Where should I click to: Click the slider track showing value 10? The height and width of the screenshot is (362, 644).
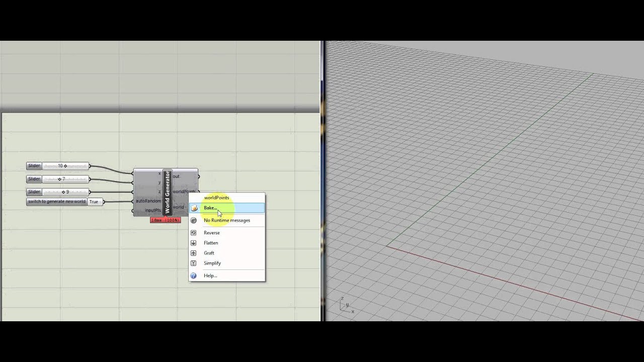(65, 166)
